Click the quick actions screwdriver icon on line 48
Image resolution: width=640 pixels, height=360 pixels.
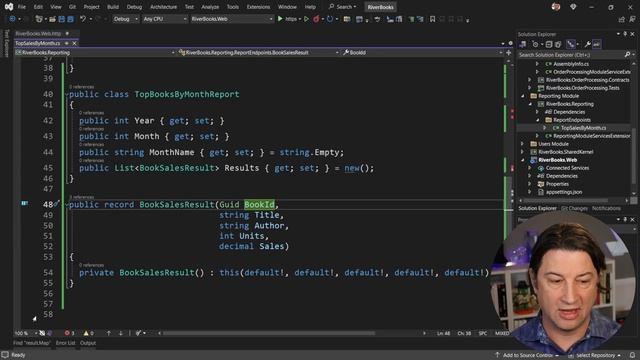pos(57,204)
